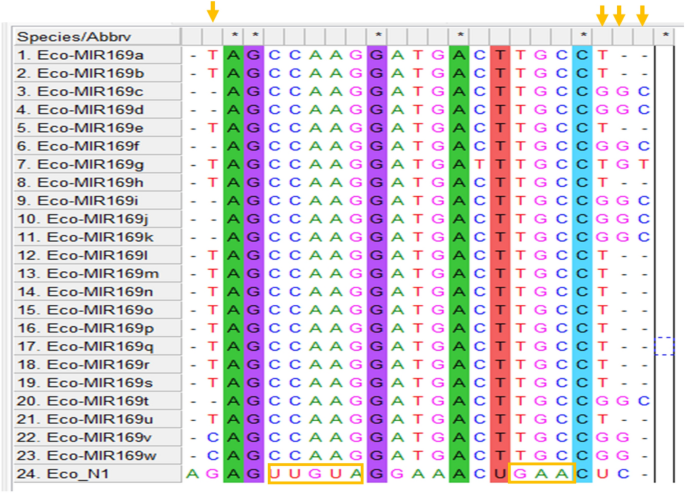Click the rightmost orange arrow marker
This screenshot has height=493, width=685.
(643, 15)
